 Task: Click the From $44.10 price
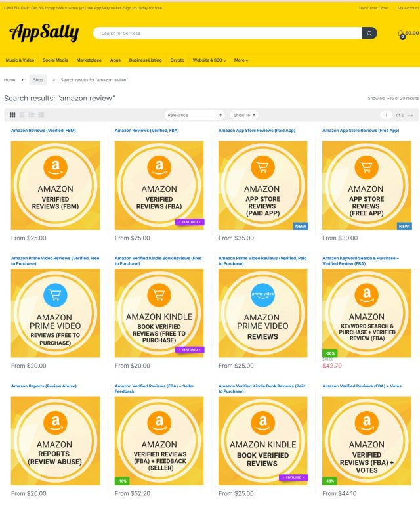[339, 493]
